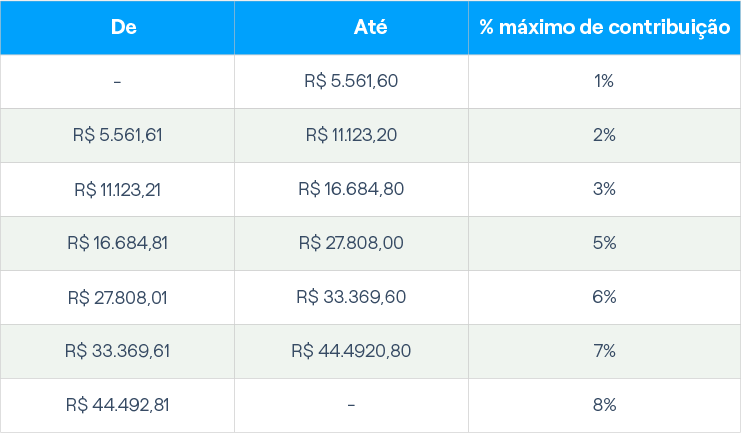The height and width of the screenshot is (433, 741).
Task: Click the 2% contribution cell
Action: 604,135
